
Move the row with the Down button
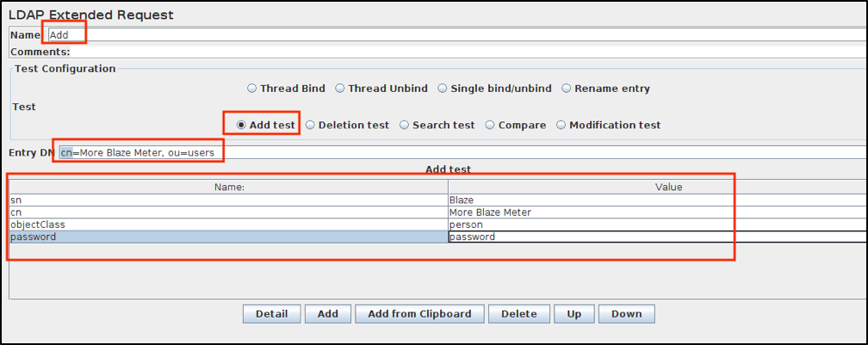click(626, 314)
